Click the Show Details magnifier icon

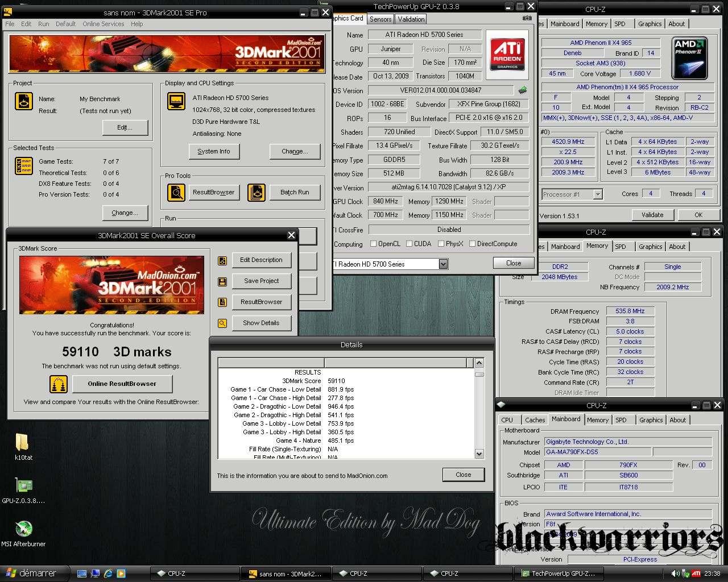(222, 323)
